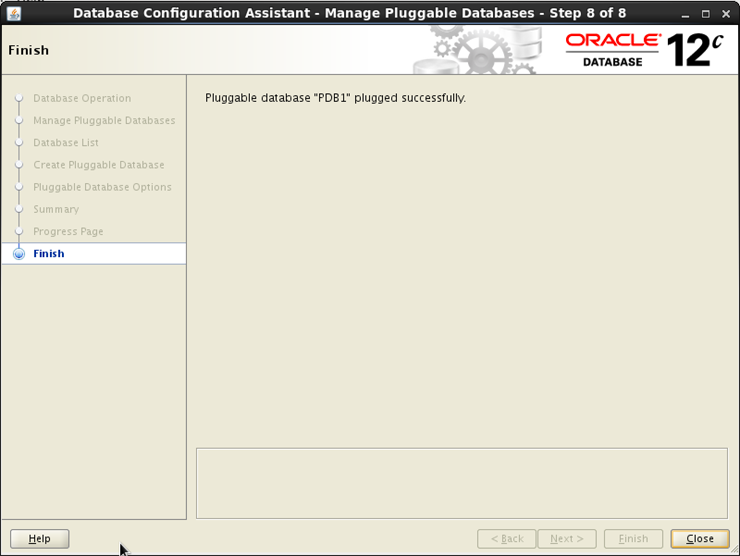Select Create Pluggable Database step
740x556 pixels.
pos(99,165)
